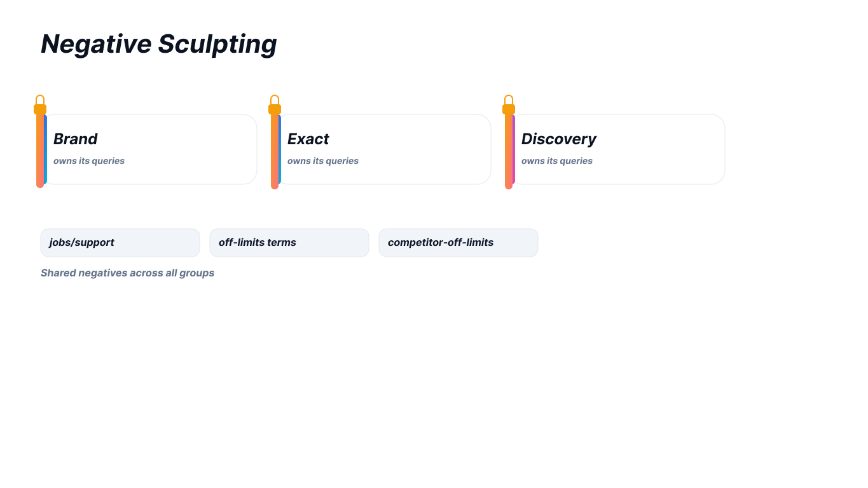Click the orange gate bar beside Exact
Viewport: 868px width, 488px height.
[275, 151]
